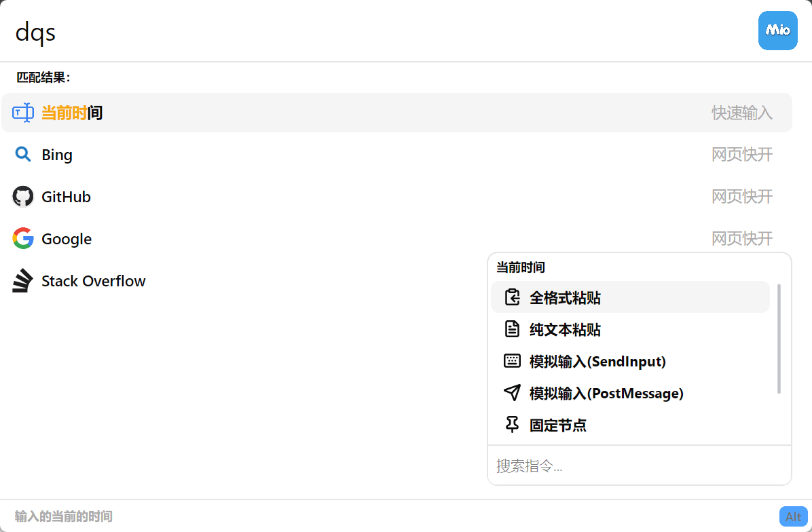
Task: Click the Bing magnifier icon
Action: [23, 154]
